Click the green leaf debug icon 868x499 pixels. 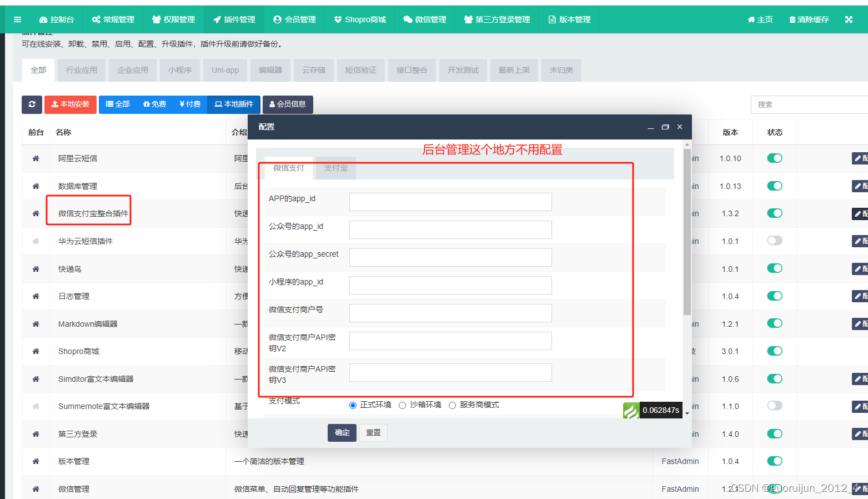pos(631,410)
